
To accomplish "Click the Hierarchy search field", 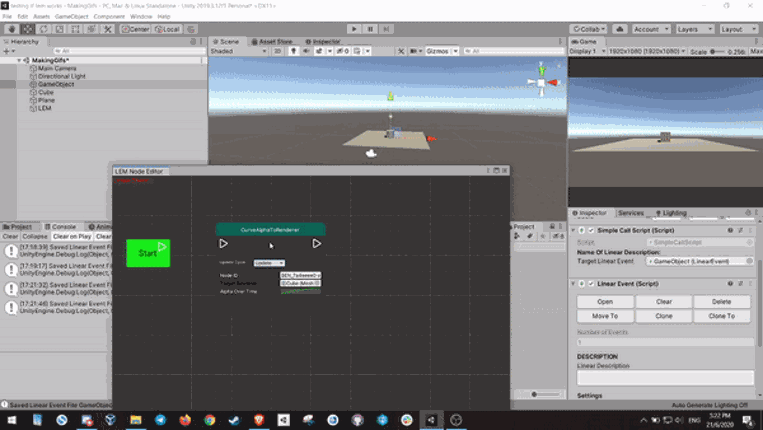I will click(129, 51).
